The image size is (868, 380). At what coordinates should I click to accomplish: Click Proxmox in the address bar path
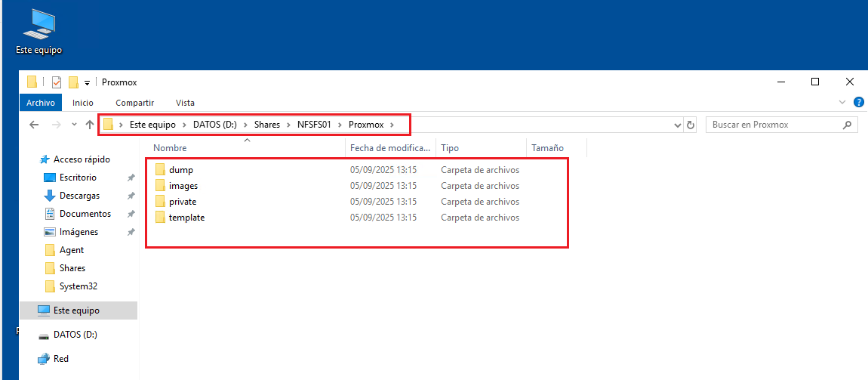click(x=366, y=125)
